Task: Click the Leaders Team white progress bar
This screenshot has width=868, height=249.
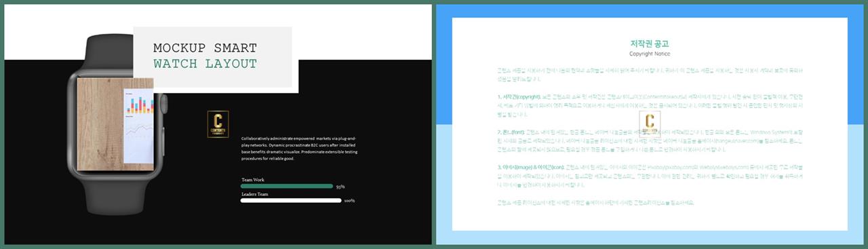Action: click(292, 200)
